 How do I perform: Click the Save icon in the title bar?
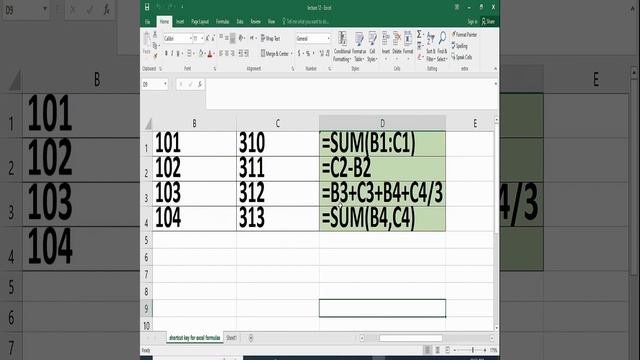147,7
